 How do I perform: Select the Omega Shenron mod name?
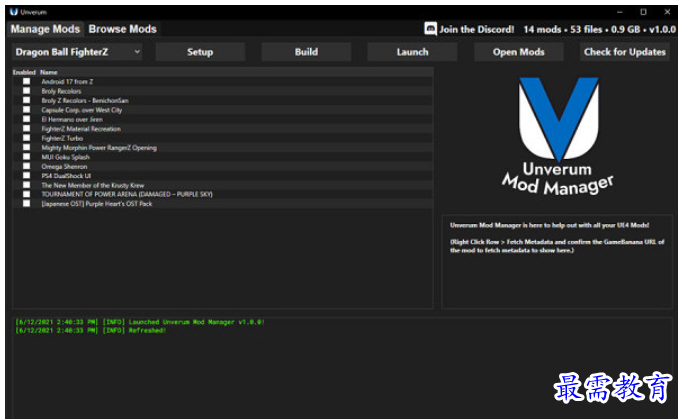tap(64, 166)
